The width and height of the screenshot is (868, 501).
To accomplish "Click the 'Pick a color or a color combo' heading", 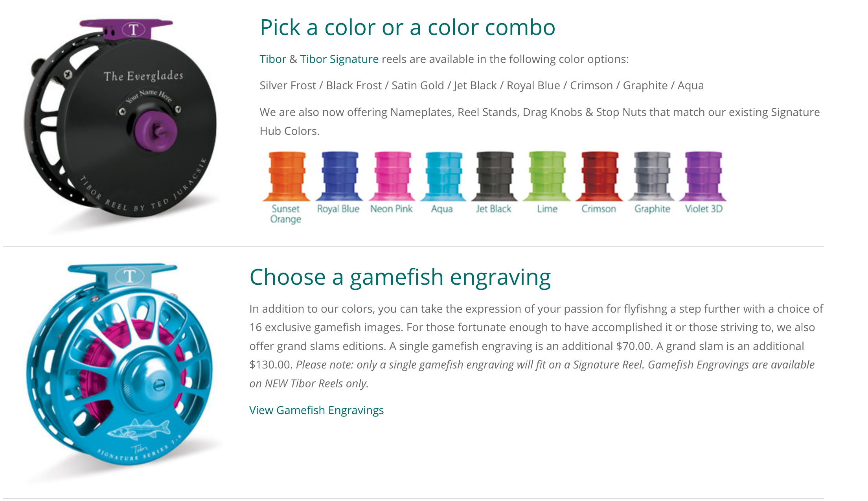I will (x=407, y=28).
